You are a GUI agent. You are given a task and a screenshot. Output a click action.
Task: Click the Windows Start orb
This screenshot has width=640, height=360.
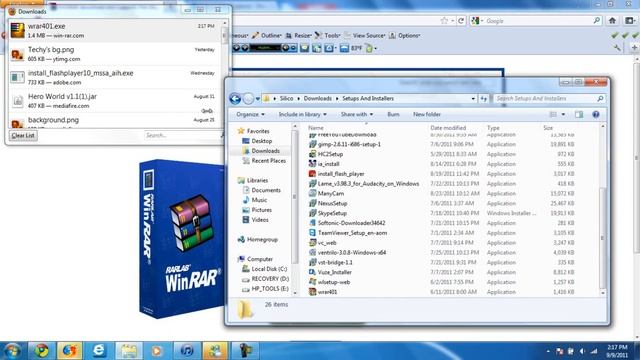(x=11, y=351)
